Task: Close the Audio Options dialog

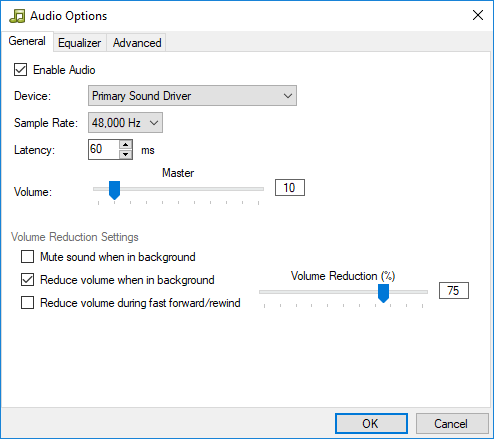Action: coord(478,15)
